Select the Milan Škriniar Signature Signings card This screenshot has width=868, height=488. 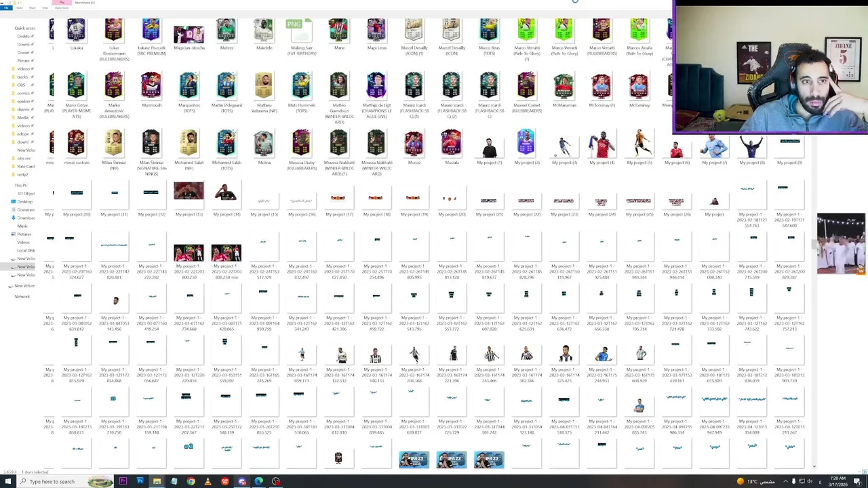point(151,153)
